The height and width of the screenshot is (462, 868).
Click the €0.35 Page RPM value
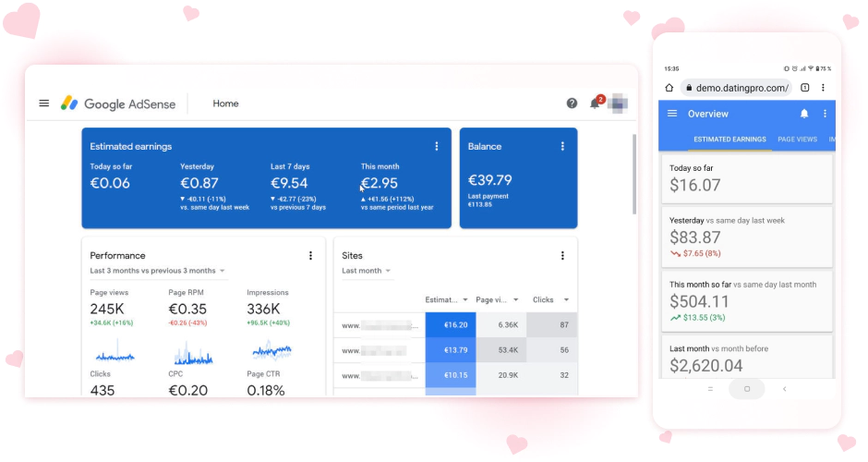(187, 309)
